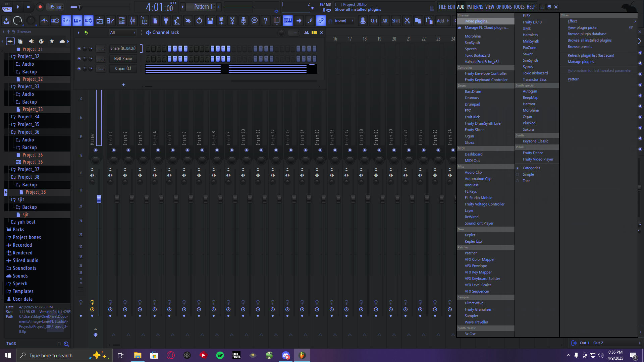Click the Wolf Piano channel button

[x=123, y=59]
